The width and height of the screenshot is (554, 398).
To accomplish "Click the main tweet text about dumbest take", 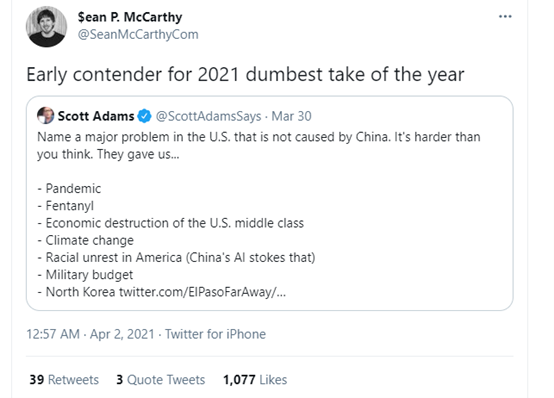I will 245,75.
